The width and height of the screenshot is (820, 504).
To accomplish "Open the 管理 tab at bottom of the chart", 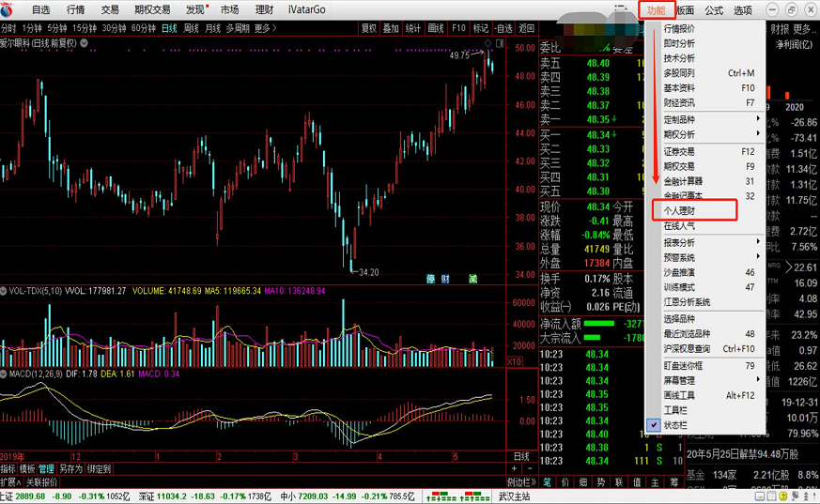I will 47,468.
